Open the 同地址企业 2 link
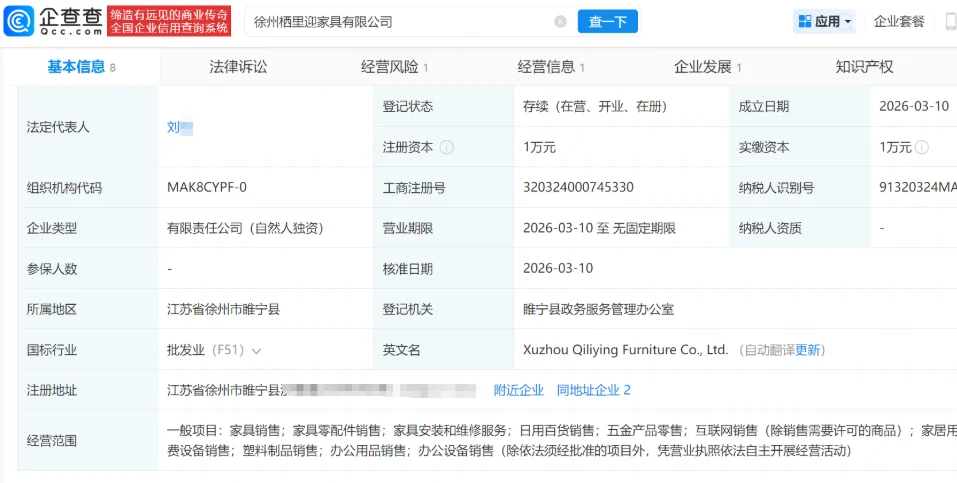957x483 pixels. coord(593,390)
